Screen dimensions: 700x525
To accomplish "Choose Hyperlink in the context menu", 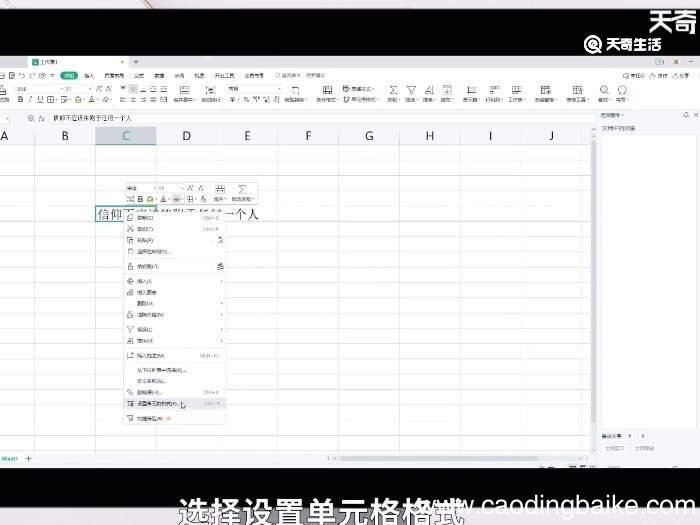I will [x=175, y=392].
